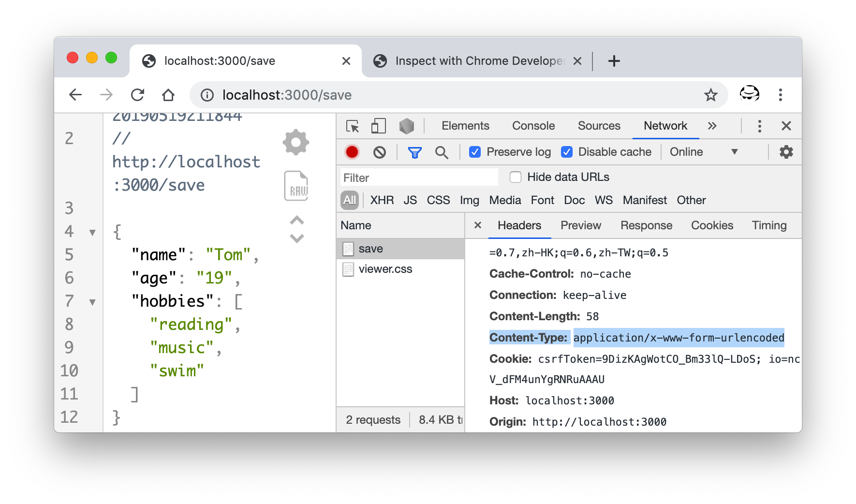This screenshot has height=504, width=856.
Task: Open the Online throttling dropdown
Action: (x=704, y=152)
